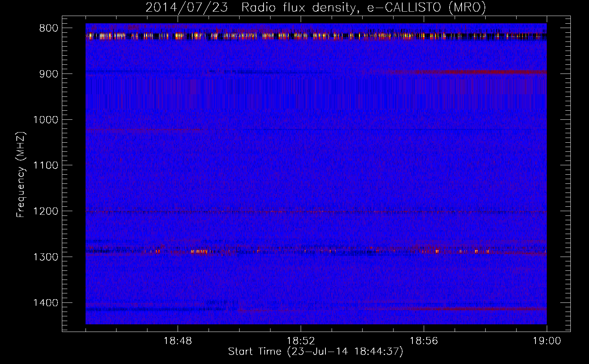Click the 1300 frequency tick label
This screenshot has width=589, height=364.
click(46, 257)
